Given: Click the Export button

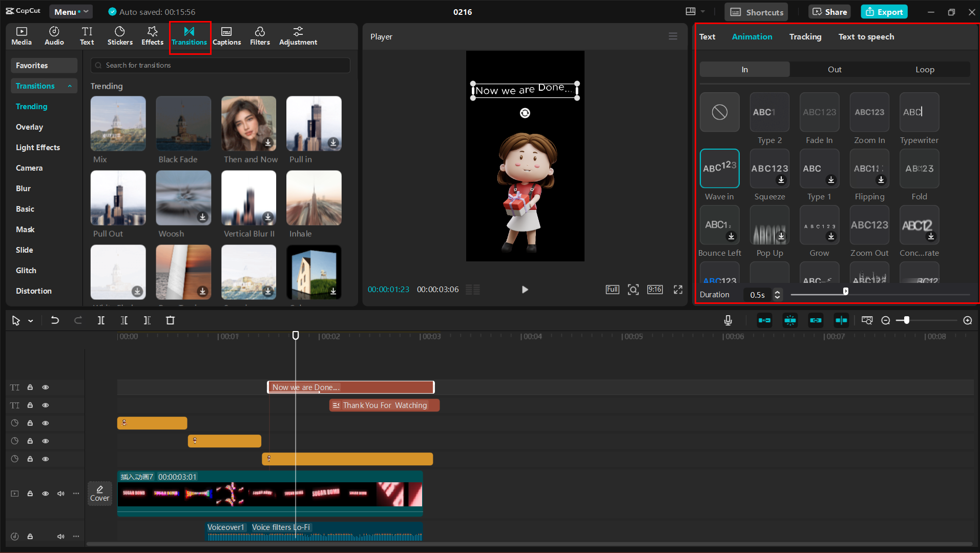Looking at the screenshot, I should coord(884,12).
